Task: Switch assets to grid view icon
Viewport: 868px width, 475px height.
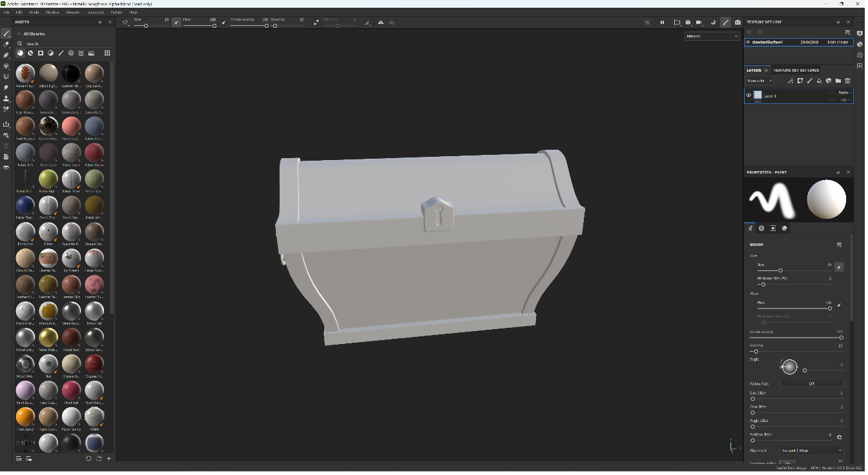Action: point(107,54)
